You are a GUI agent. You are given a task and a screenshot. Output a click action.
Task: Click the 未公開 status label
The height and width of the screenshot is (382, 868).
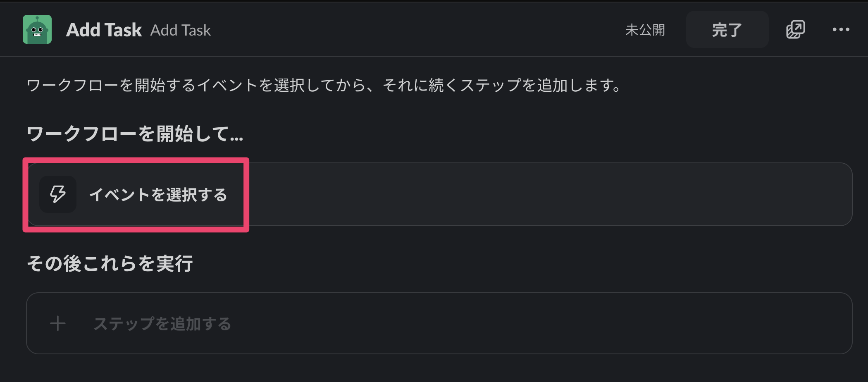[x=645, y=30]
